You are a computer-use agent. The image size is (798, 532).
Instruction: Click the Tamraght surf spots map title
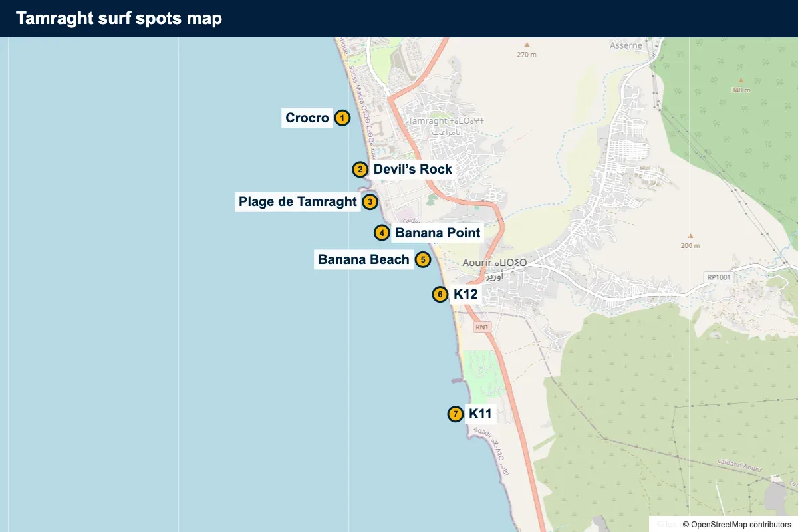(x=119, y=19)
